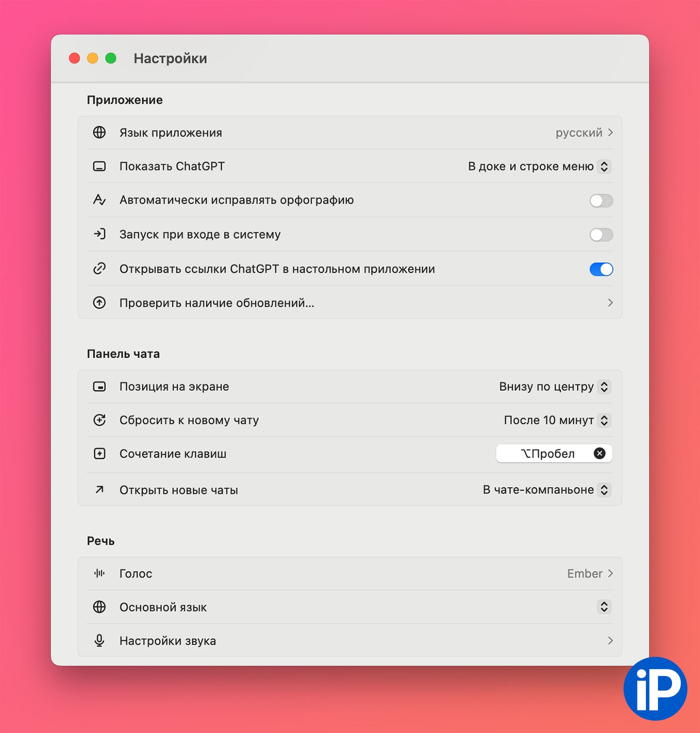700x733 pixels.
Task: Open the Язык приложения setting
Action: click(350, 133)
